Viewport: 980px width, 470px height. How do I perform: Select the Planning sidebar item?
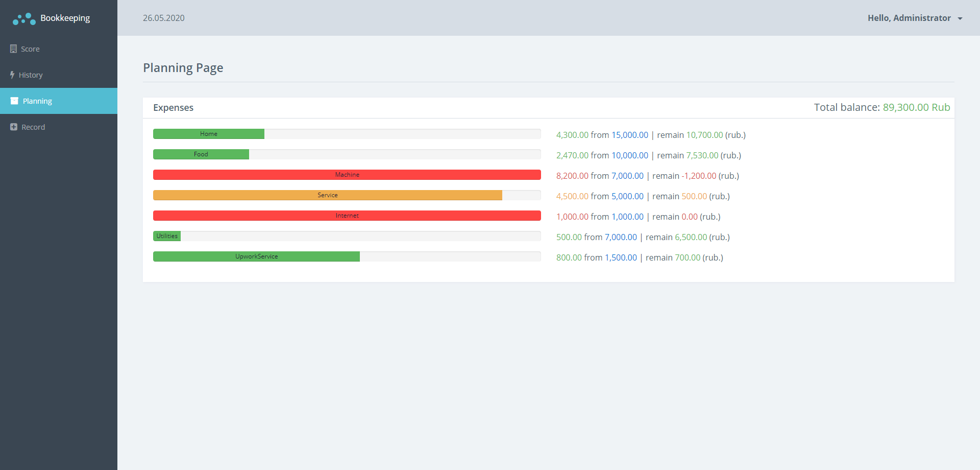(x=37, y=101)
